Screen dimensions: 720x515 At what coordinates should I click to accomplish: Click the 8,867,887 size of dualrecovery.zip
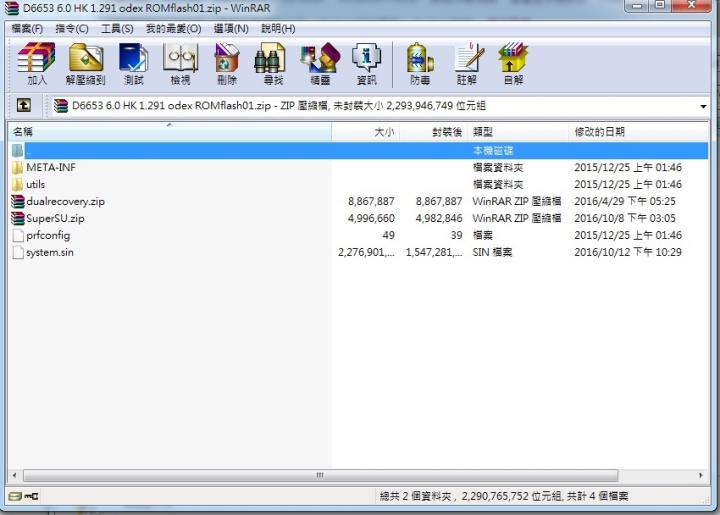[x=371, y=202]
